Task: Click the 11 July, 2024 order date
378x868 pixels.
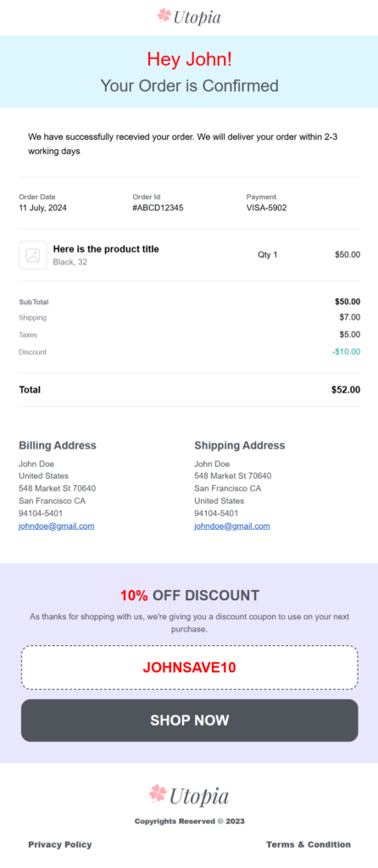Action: 42,209
